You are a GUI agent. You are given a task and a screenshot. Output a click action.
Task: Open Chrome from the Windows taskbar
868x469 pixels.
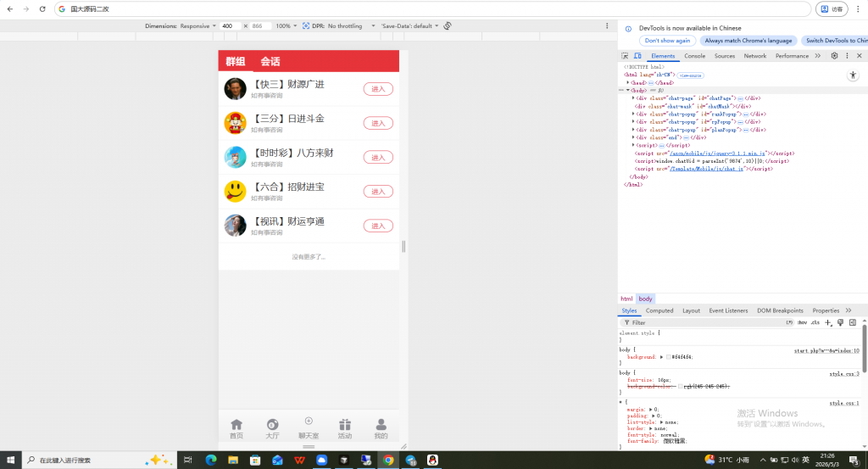tap(388, 461)
